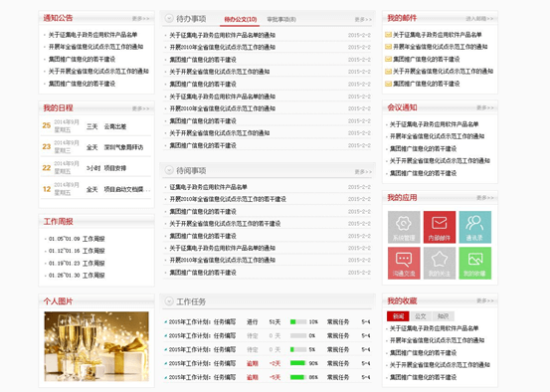Open the green 我的收藏 picture tile
This screenshot has height=392, width=550.
[475, 264]
